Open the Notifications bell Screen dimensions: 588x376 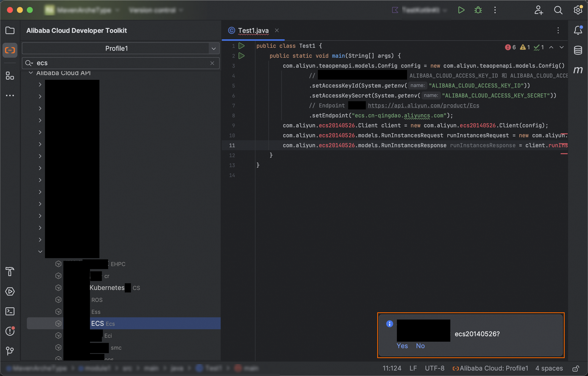pyautogui.click(x=578, y=30)
